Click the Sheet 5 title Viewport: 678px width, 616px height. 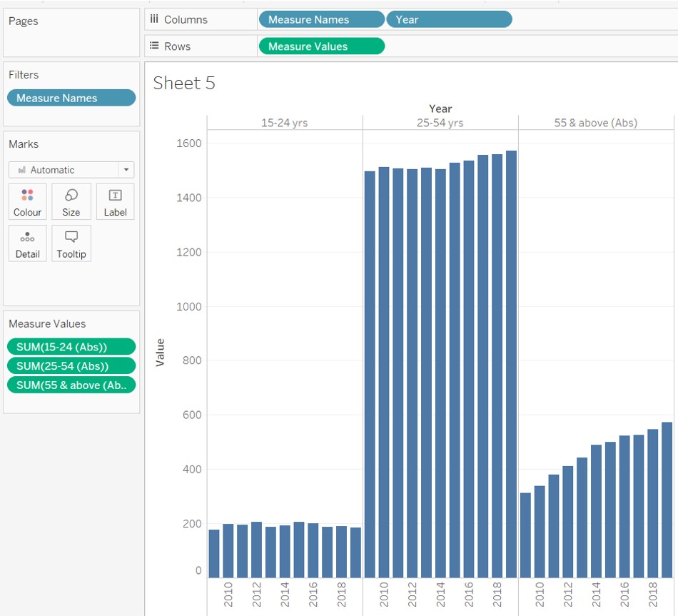183,84
